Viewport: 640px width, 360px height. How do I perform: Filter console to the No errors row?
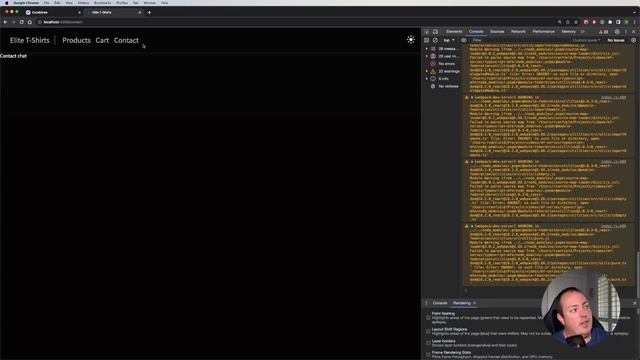(444, 64)
